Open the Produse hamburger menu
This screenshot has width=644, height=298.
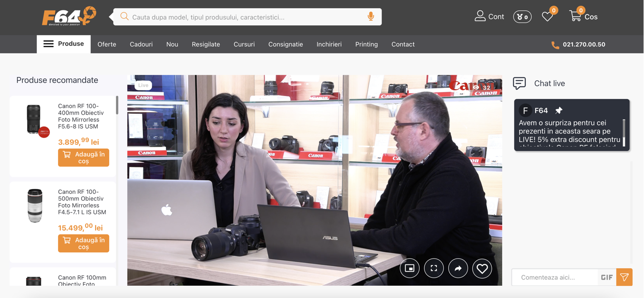pos(63,44)
